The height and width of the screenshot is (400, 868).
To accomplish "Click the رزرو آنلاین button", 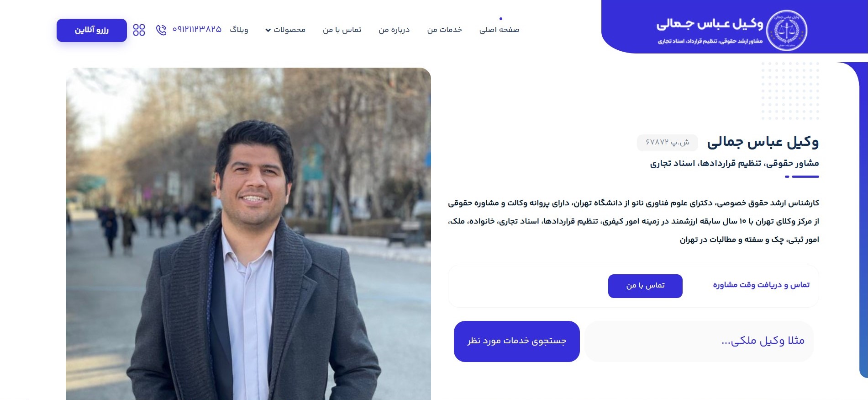I will 92,30.
